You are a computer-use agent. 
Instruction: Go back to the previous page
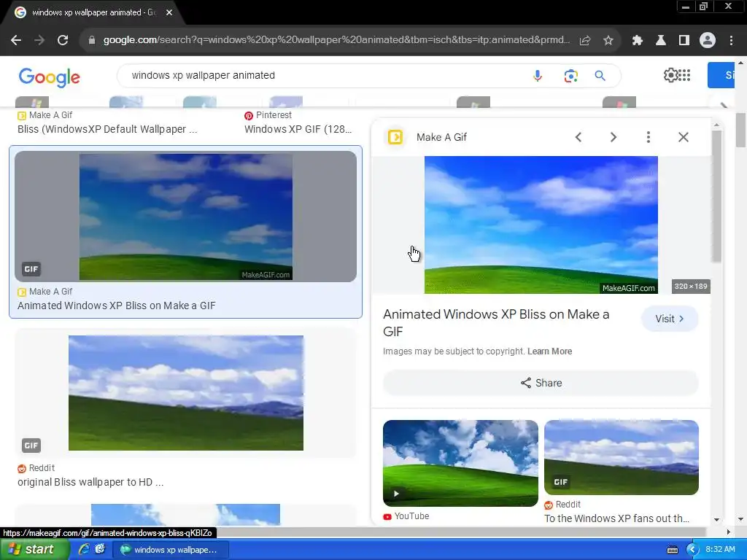[x=16, y=41]
